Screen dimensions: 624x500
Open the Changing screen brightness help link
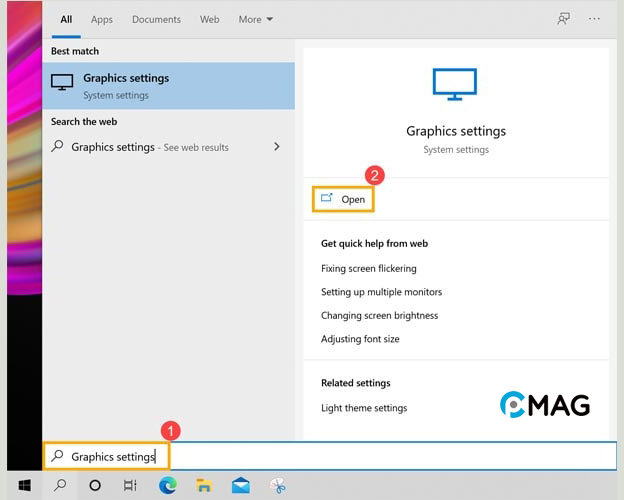[x=379, y=315]
